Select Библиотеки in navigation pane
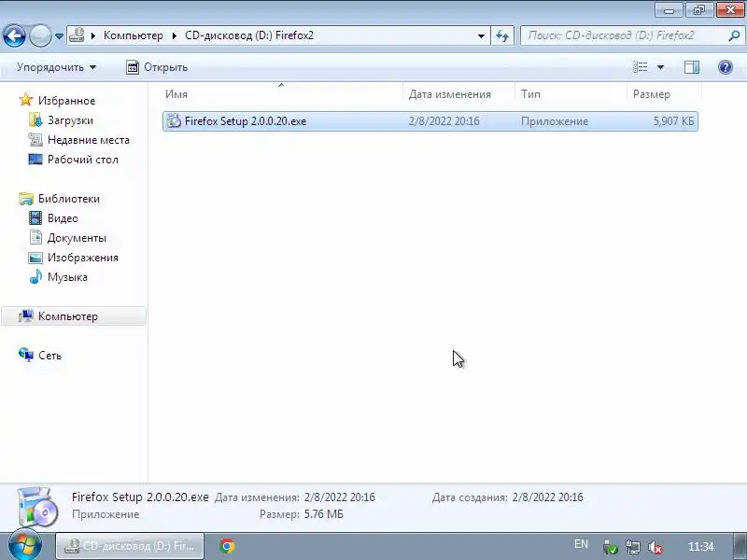The image size is (747, 560). 69,199
